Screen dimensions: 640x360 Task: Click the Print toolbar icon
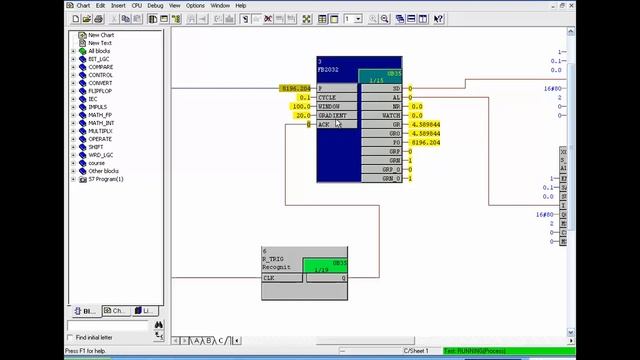pyautogui.click(x=98, y=19)
